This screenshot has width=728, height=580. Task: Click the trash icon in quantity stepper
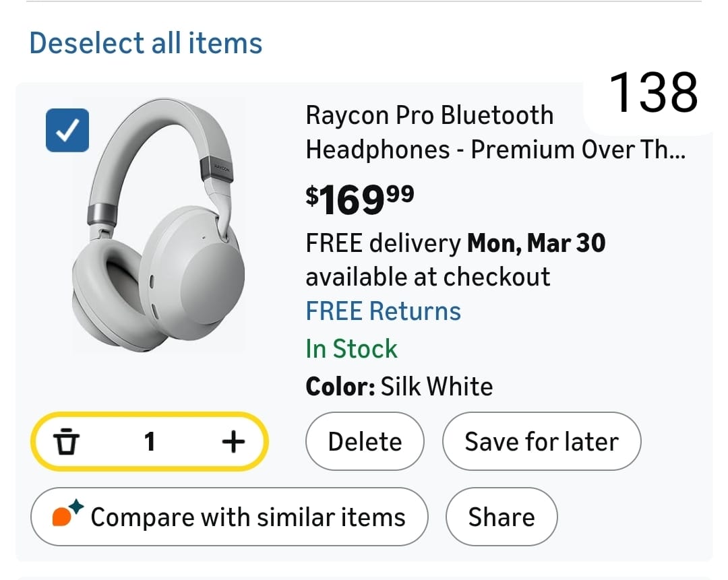66,442
